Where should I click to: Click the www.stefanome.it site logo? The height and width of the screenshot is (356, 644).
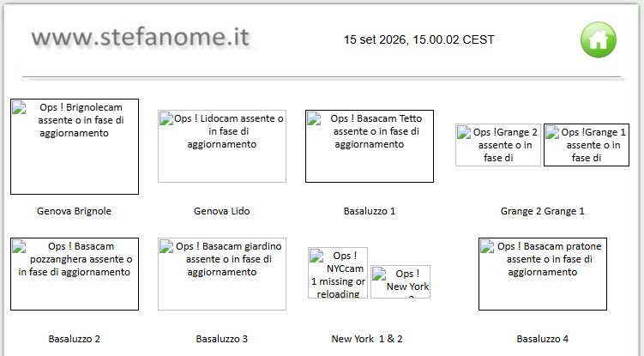pos(141,38)
